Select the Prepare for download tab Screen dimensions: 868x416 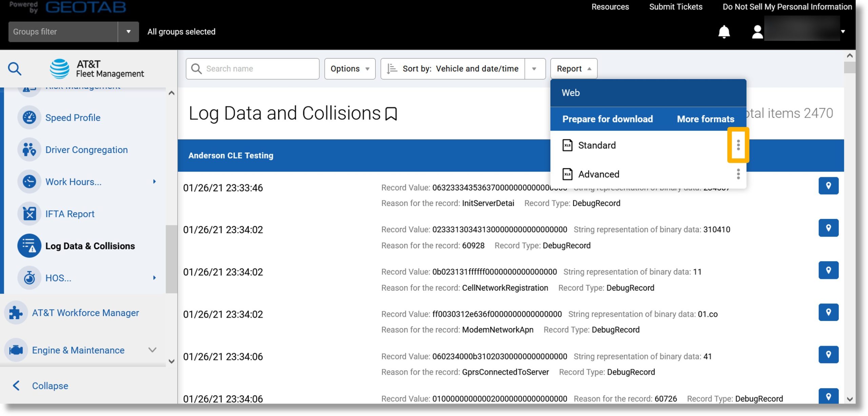[x=607, y=119]
